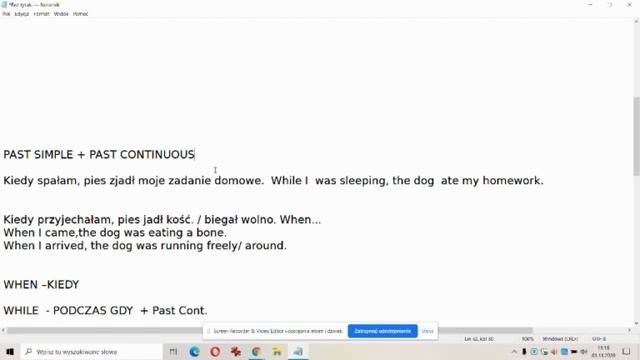The width and height of the screenshot is (640, 360).
Task: Open Task View on the taskbar
Action: pos(173,351)
